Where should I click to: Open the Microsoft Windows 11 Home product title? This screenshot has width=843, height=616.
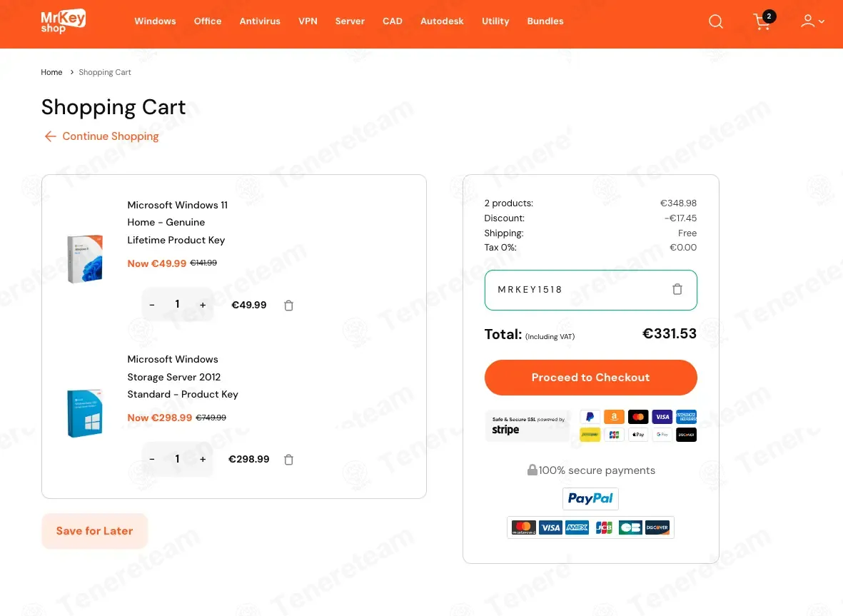pos(178,223)
